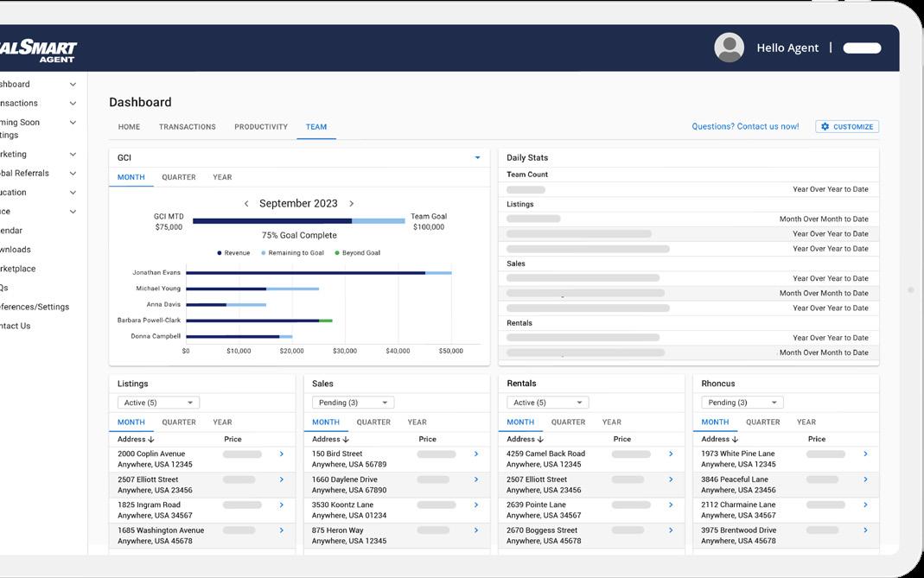Viewport: 924px width, 578px height.
Task: Go to previous month arrow
Action: coord(246,204)
